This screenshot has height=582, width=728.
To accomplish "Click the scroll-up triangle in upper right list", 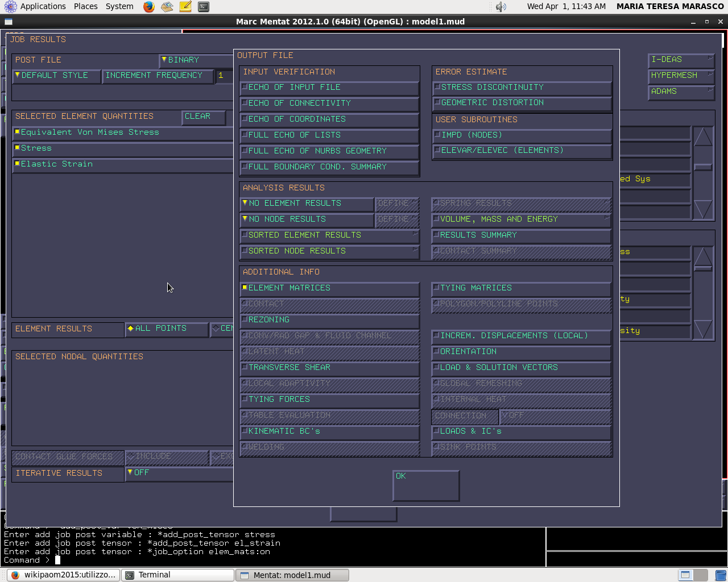I will point(703,137).
